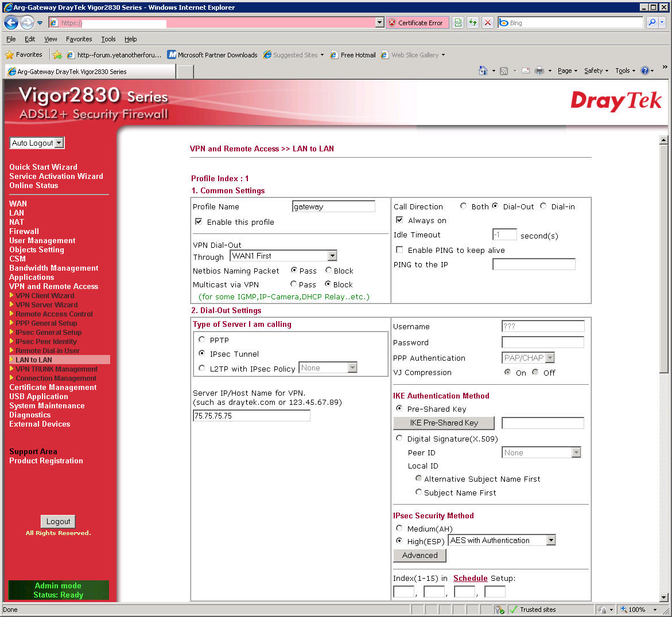
Task: Click the Certificate Error shield indicator
Action: click(417, 23)
